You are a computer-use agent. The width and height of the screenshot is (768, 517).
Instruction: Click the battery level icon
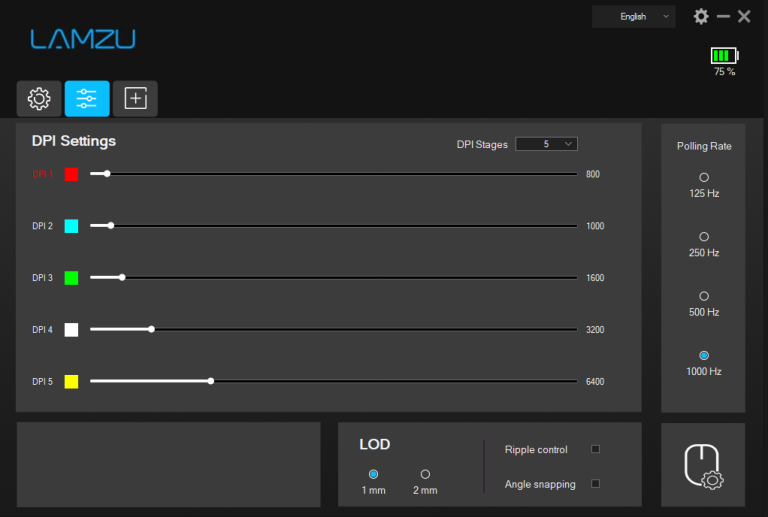click(x=724, y=56)
